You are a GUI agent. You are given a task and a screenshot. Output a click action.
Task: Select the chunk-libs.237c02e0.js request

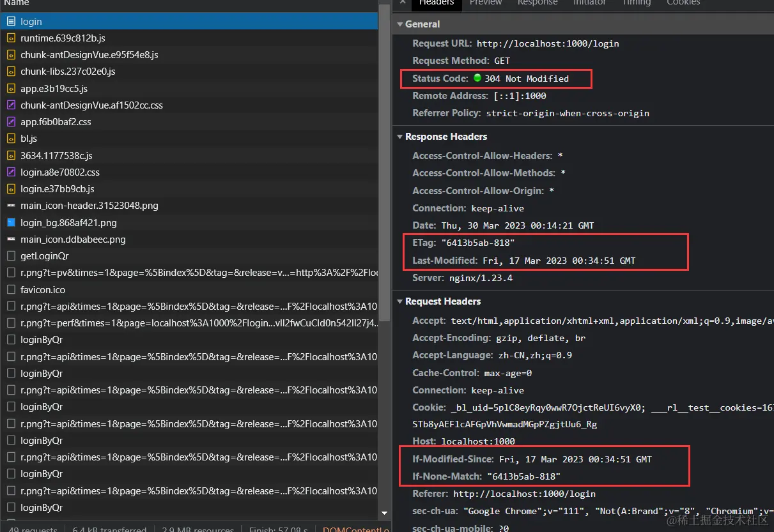(189, 72)
